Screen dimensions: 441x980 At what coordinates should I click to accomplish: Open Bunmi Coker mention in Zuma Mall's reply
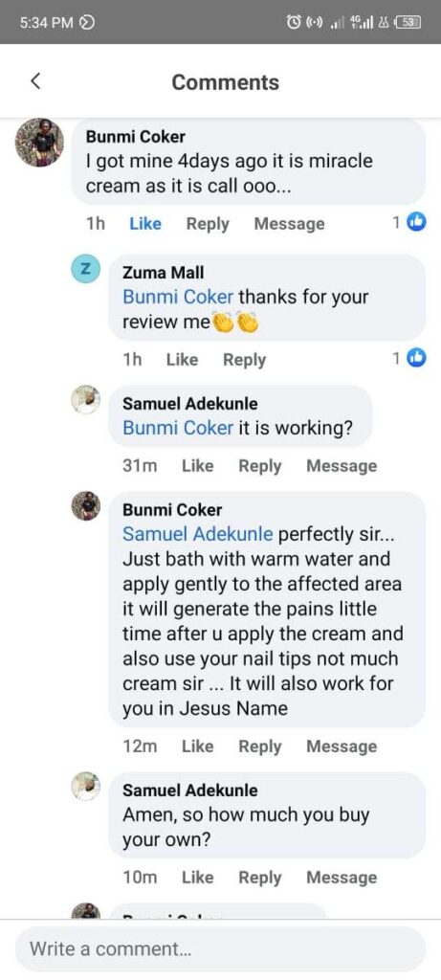click(178, 297)
